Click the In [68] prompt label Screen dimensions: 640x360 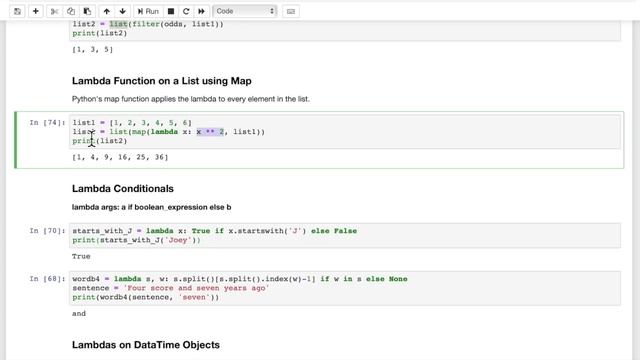(x=47, y=279)
